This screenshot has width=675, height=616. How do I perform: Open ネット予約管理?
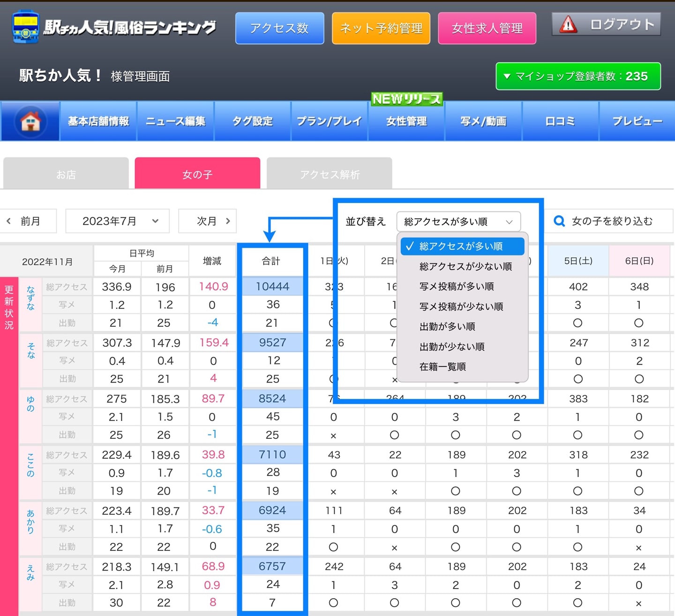tap(381, 28)
